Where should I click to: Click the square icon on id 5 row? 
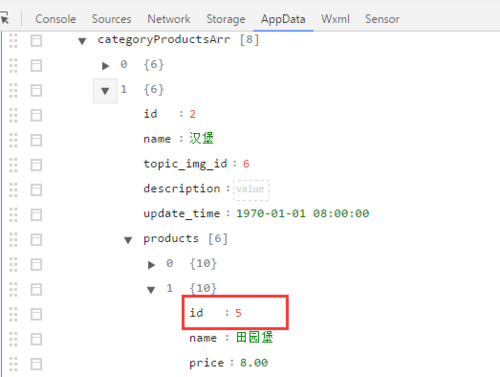[x=36, y=314]
